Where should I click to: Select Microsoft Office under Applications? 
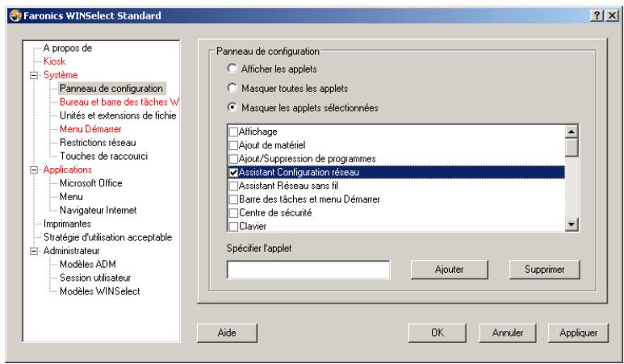pos(91,183)
